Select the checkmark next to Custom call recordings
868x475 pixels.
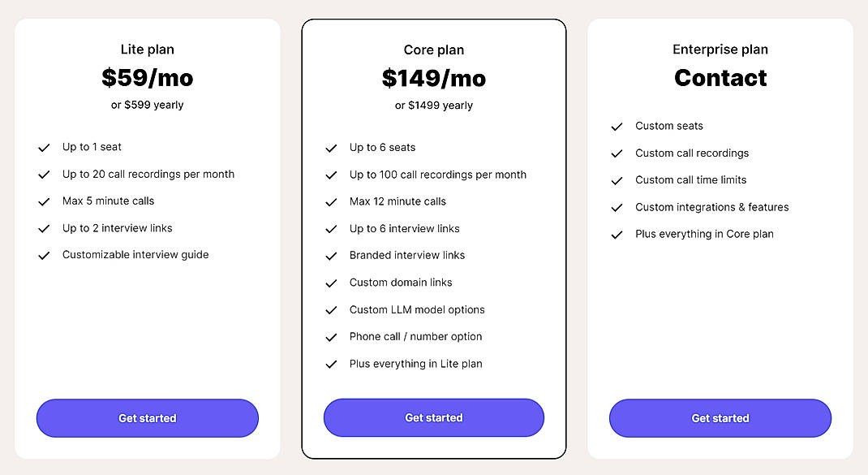tap(617, 153)
